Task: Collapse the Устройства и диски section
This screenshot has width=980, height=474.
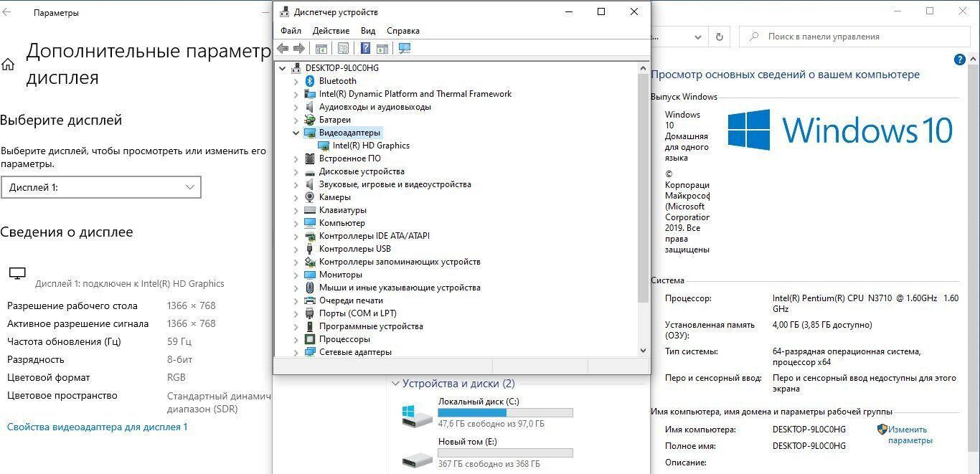Action: point(395,384)
